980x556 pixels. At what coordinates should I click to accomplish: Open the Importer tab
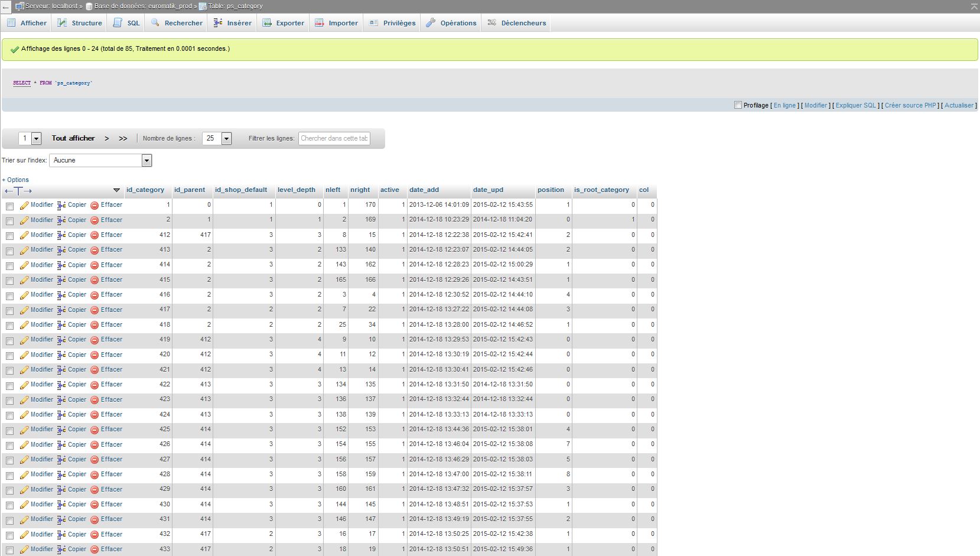(336, 23)
